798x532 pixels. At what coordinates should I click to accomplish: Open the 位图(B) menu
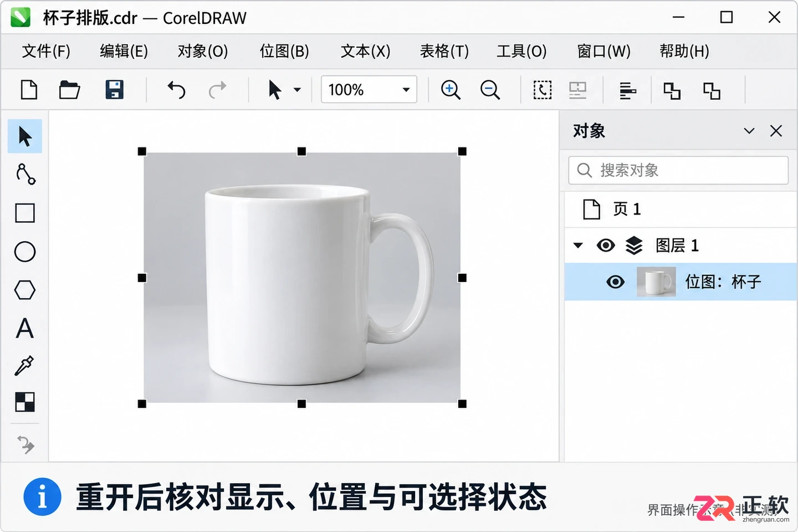pyautogui.click(x=284, y=51)
